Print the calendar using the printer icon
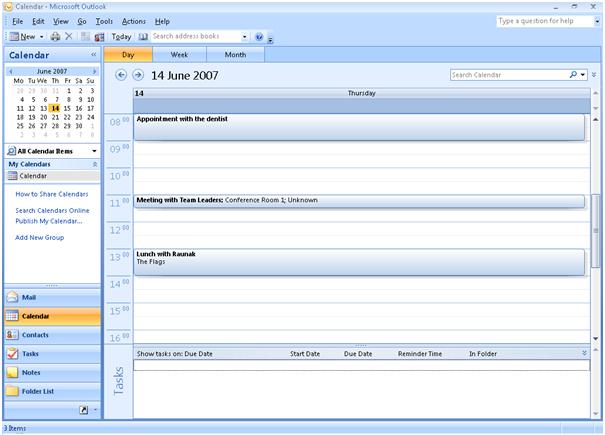This screenshot has width=605, height=435. pos(56,36)
